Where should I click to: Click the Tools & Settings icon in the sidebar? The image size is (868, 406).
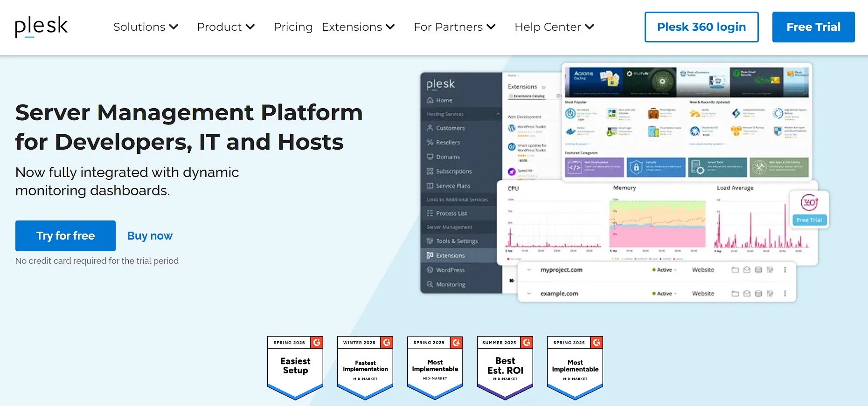pos(430,241)
